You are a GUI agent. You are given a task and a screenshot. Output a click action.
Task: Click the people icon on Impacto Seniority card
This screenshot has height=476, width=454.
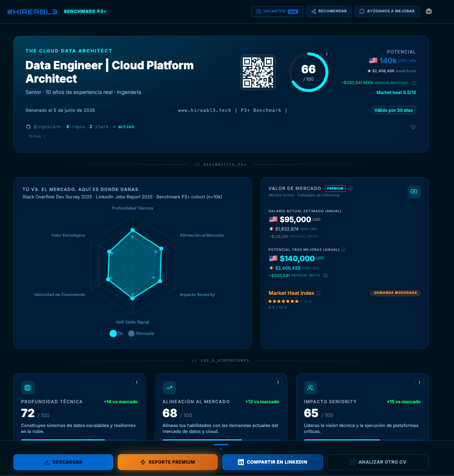311,387
